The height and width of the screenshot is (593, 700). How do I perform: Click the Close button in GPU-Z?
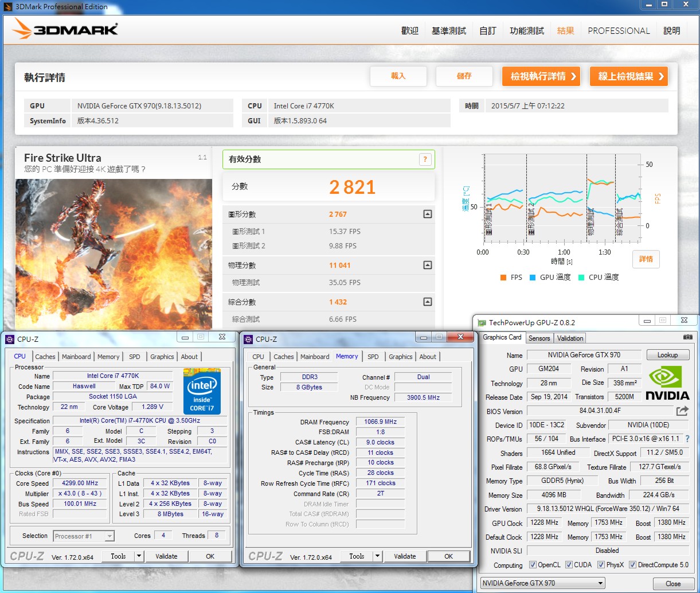tap(673, 584)
